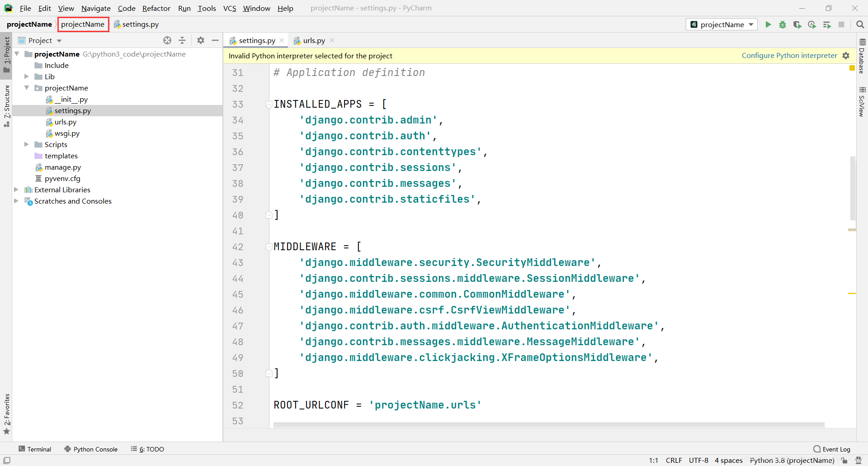The image size is (868, 466).
Task: Click Python 3.8 (projectName) interpreter status
Action: click(792, 460)
